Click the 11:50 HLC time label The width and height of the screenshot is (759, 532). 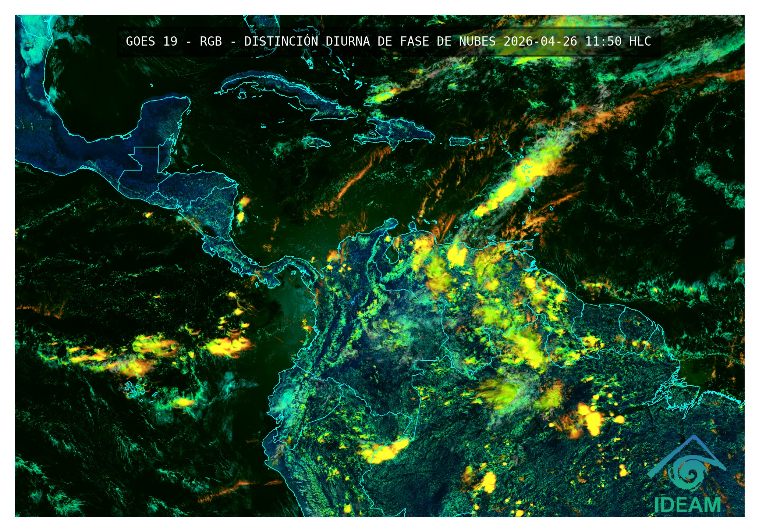tap(618, 42)
